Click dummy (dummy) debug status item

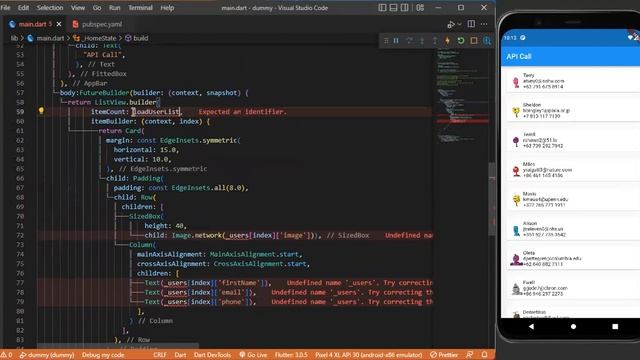pyautogui.click(x=47, y=355)
